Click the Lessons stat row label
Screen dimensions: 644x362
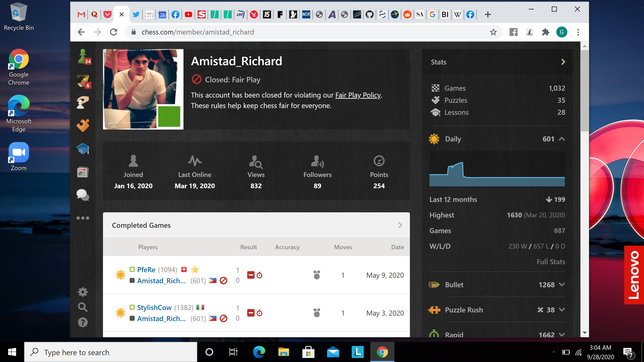coord(457,112)
